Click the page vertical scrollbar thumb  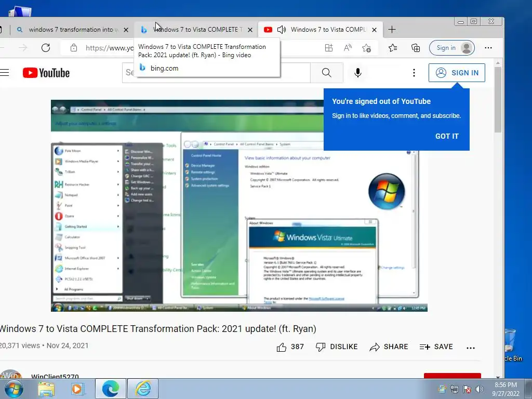[x=498, y=99]
